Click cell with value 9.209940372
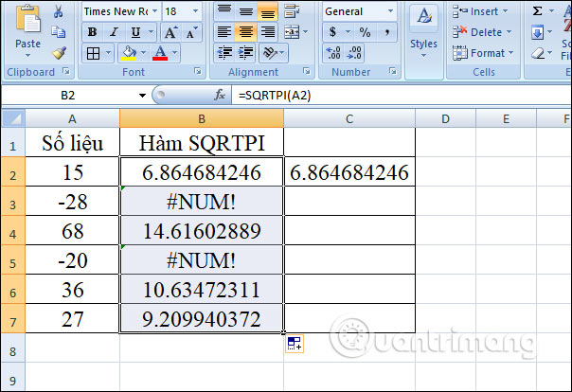 point(202,318)
